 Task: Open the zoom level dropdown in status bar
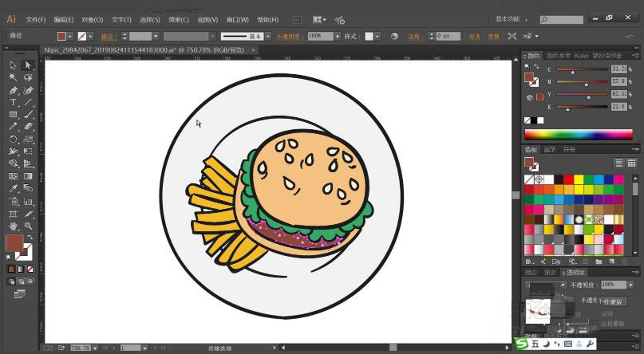(95, 348)
